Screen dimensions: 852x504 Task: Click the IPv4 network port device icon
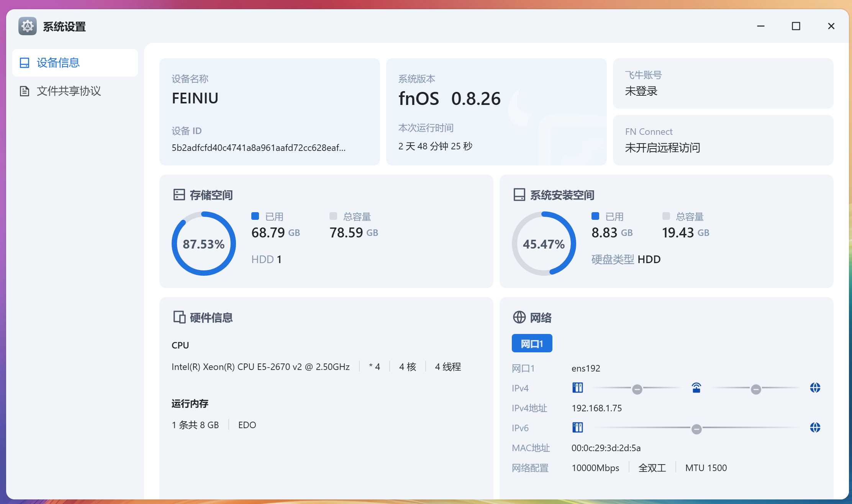point(577,388)
